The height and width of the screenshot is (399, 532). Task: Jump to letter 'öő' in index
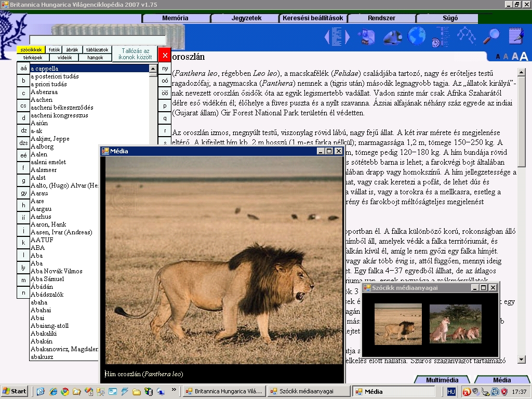(x=165, y=92)
